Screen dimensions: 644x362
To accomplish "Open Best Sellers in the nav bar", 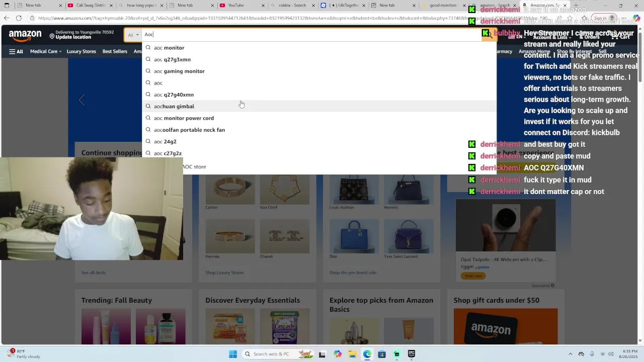I will (x=115, y=51).
